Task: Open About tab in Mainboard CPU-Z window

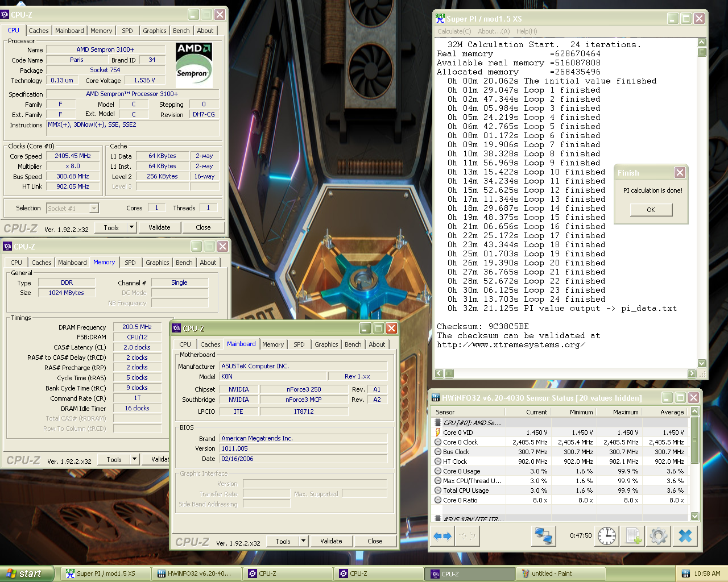Action: click(x=377, y=344)
